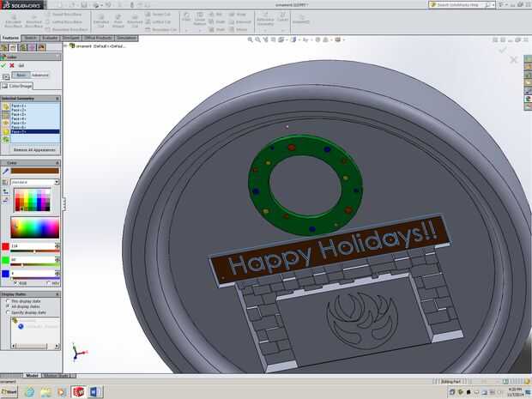Select All display states option

pos(8,306)
